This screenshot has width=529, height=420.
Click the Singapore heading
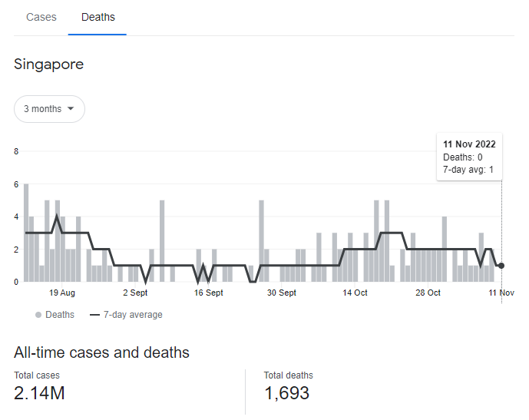(48, 64)
